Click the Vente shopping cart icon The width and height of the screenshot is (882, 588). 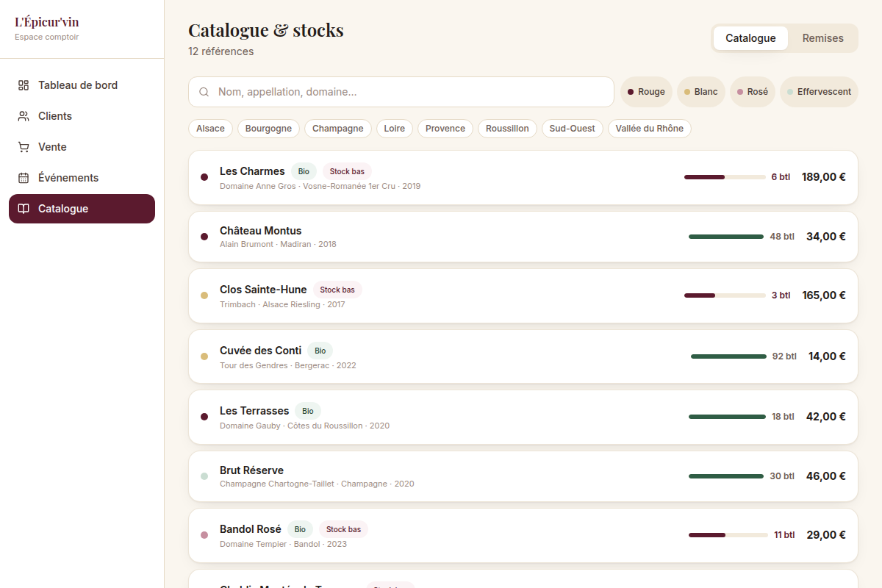(x=24, y=147)
